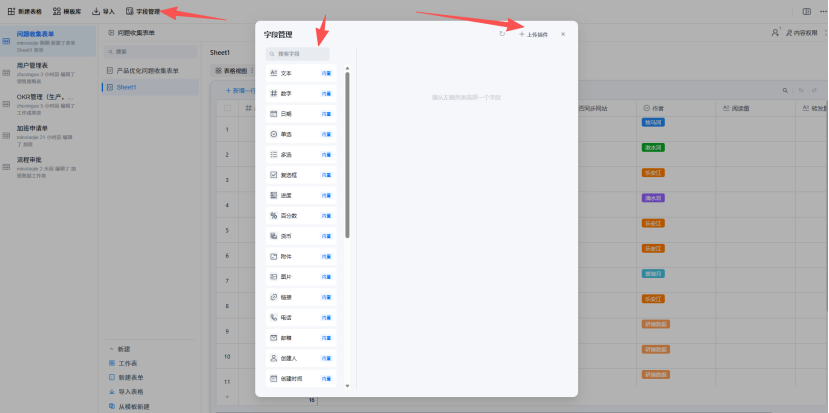Click 新建表单 under 新建
This screenshot has width=829, height=413.
coord(126,378)
